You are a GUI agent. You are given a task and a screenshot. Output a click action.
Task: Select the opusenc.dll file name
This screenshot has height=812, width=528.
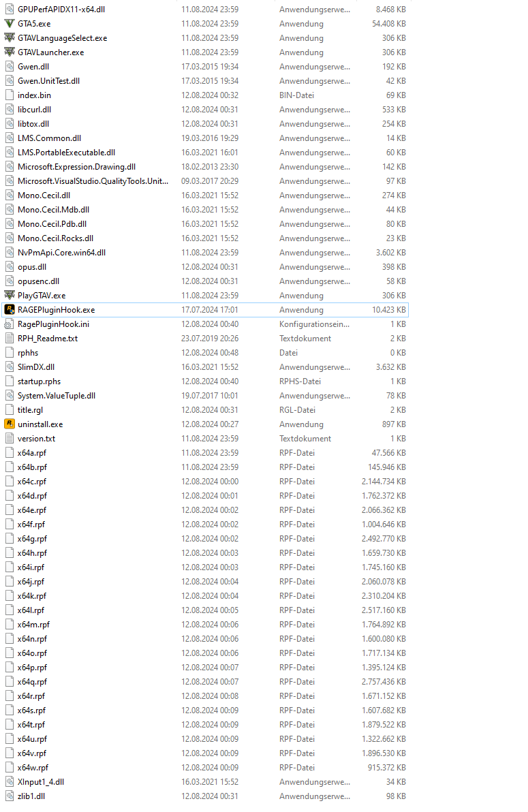point(38,281)
